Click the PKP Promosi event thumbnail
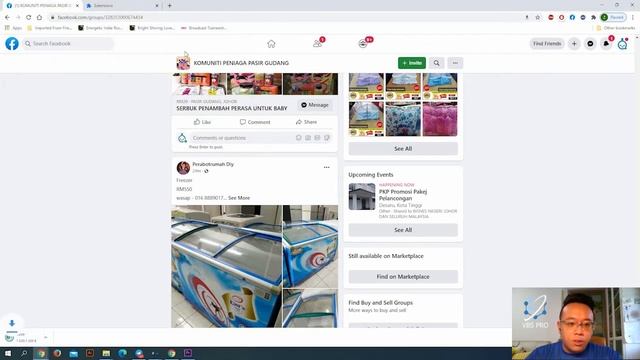640x360 pixels. 362,197
